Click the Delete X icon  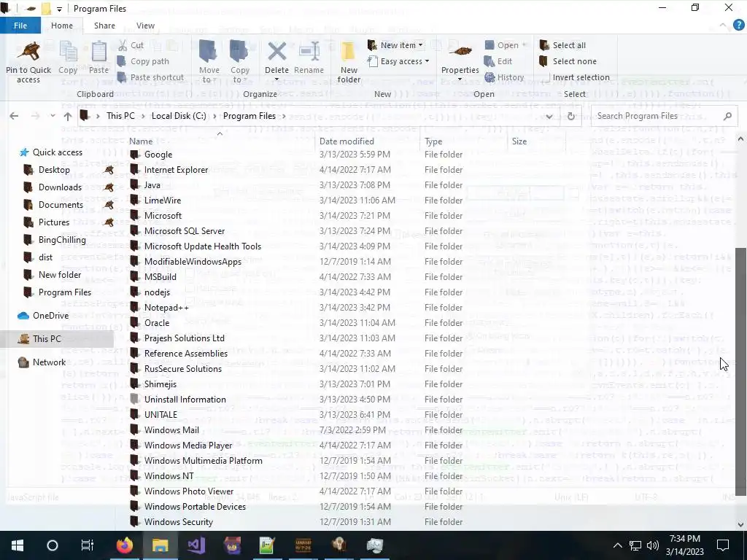coord(276,52)
